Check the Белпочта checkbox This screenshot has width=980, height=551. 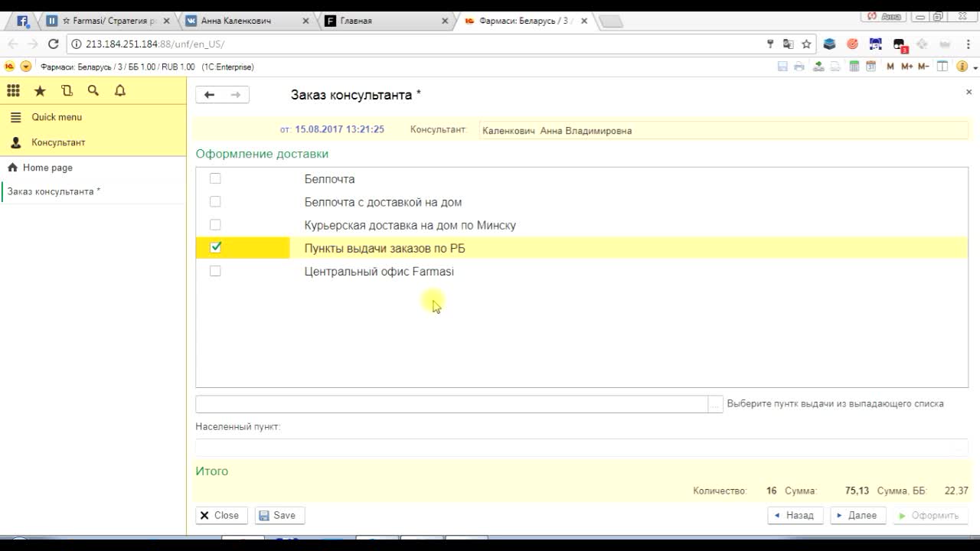[x=215, y=178]
